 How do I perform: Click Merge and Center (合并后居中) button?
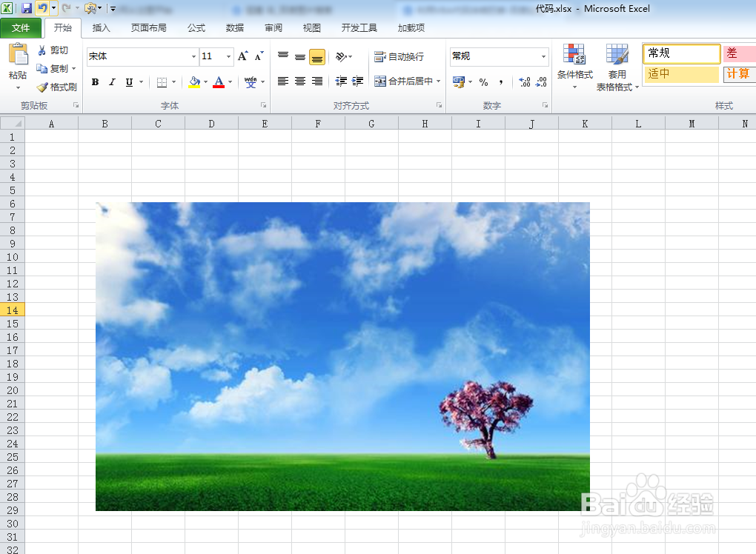[x=403, y=81]
